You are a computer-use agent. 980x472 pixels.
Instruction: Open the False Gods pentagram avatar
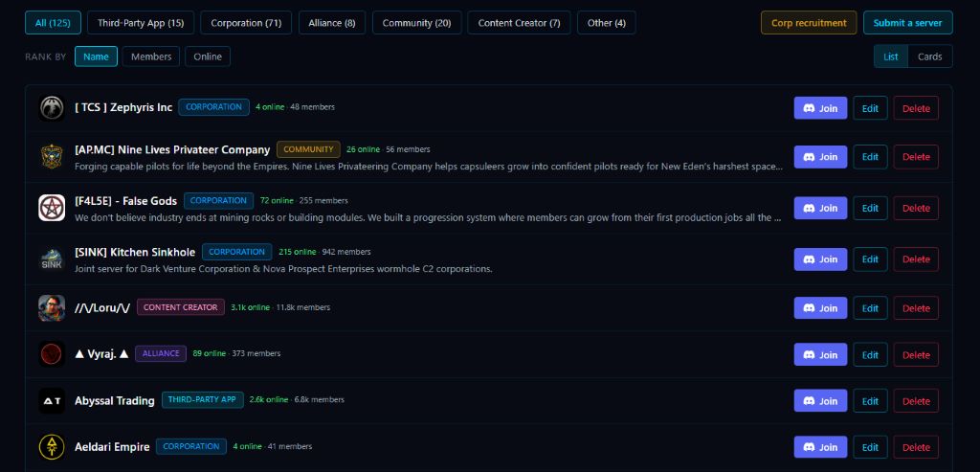tap(52, 208)
